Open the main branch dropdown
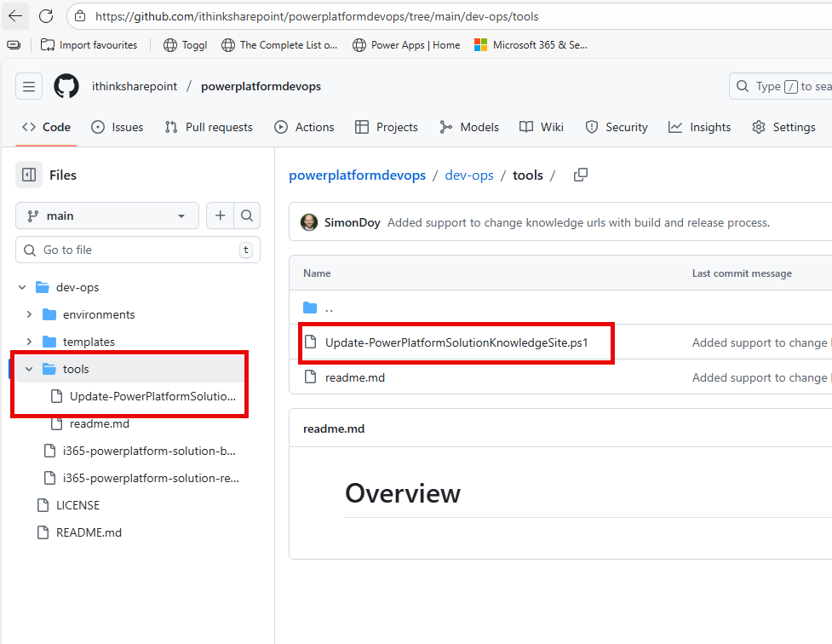Viewport: 832px width, 644px height. [107, 216]
